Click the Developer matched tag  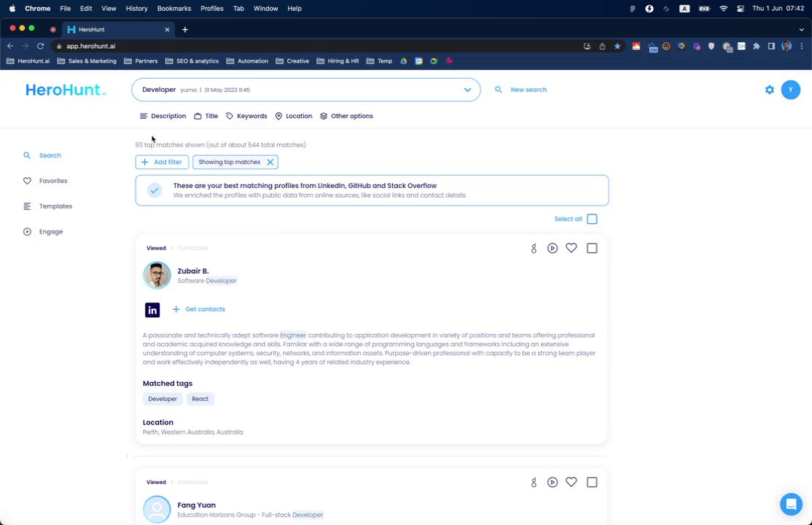coord(163,399)
